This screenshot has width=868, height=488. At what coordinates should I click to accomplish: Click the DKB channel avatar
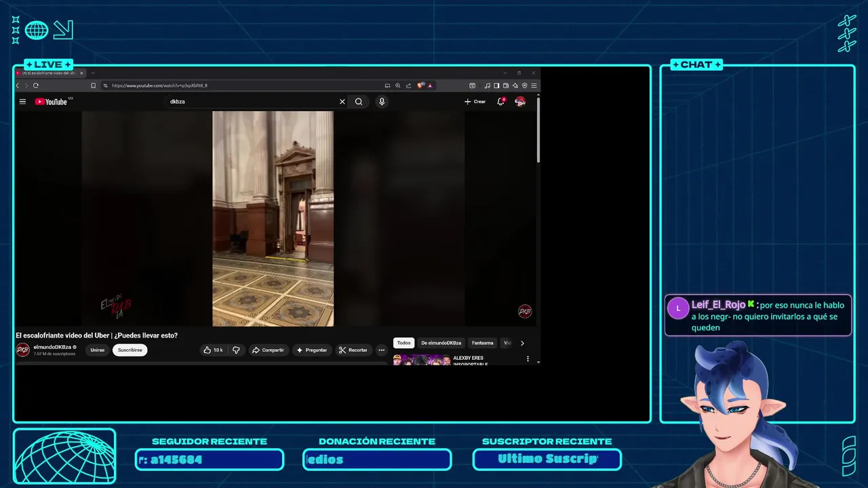point(23,350)
